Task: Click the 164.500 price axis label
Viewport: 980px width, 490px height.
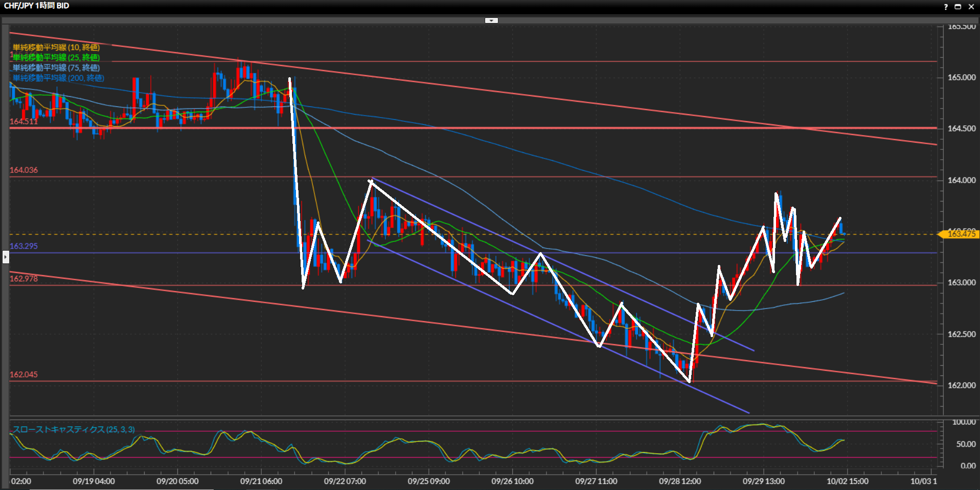Action: tap(961, 128)
